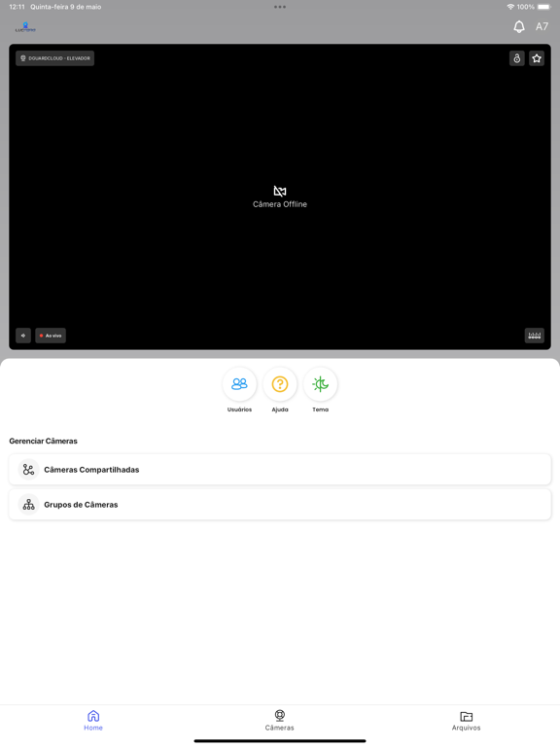The width and height of the screenshot is (560, 747).
Task: Open the A7 account avatar
Action: tap(542, 26)
